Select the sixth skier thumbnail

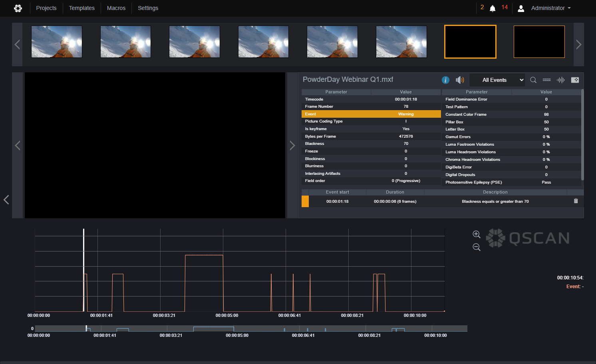tap(401, 42)
